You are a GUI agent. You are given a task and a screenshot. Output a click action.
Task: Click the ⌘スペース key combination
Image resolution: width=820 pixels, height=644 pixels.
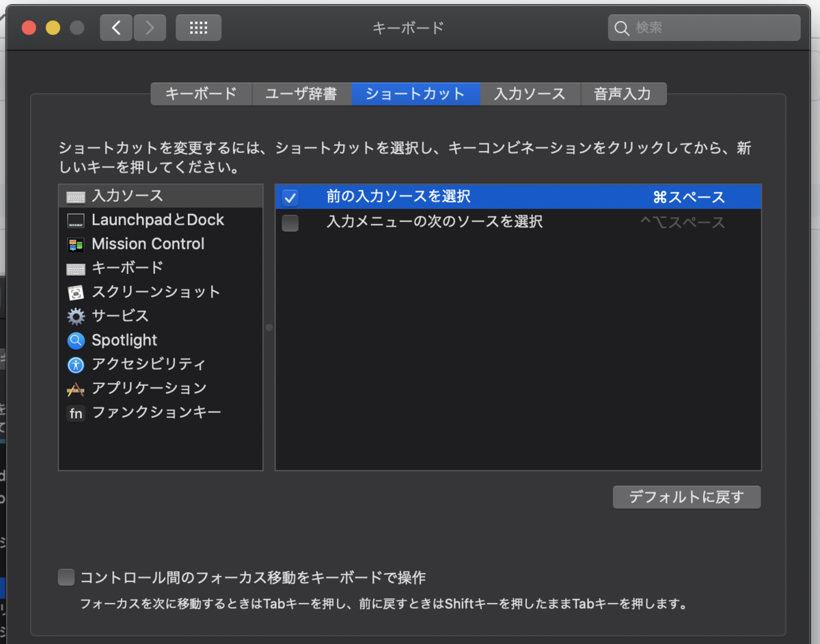tap(689, 197)
